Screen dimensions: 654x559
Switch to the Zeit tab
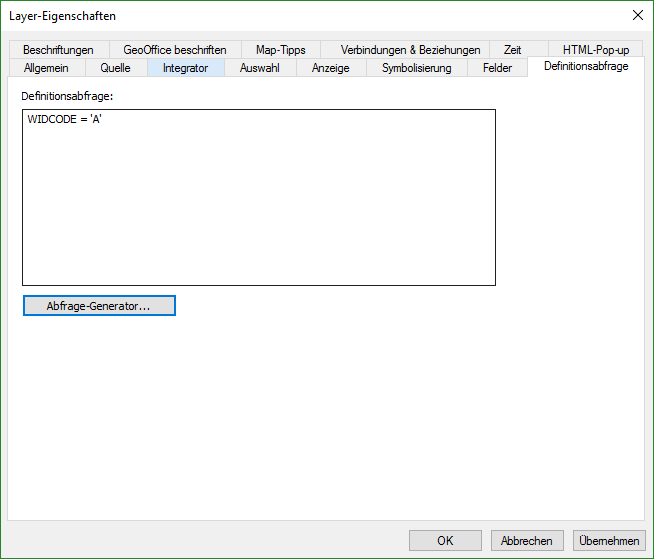pyautogui.click(x=512, y=50)
